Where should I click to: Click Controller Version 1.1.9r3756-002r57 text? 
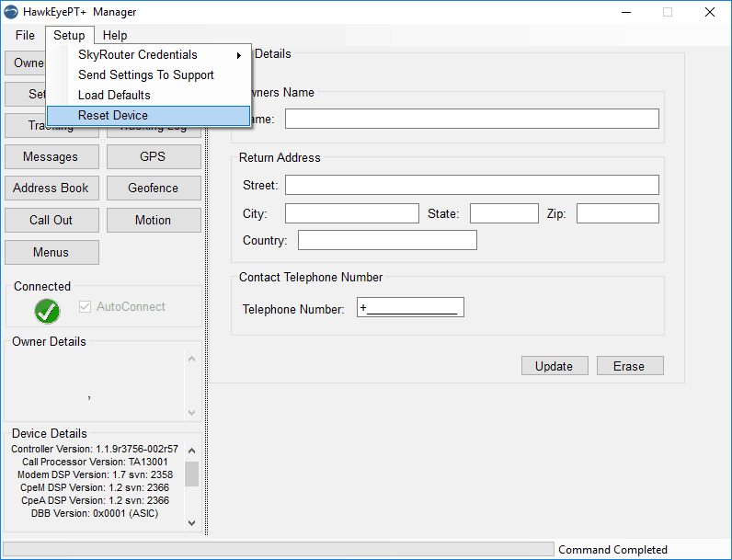coord(95,449)
